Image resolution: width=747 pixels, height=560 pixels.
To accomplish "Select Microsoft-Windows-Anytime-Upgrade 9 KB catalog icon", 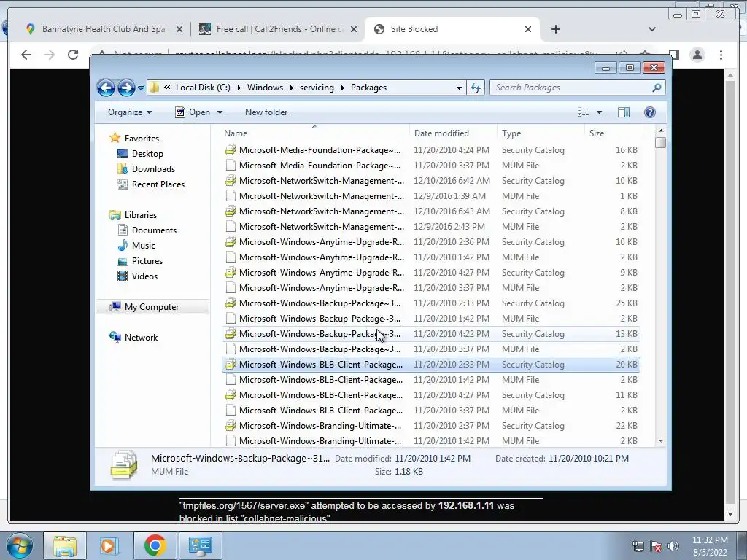I will (x=231, y=273).
